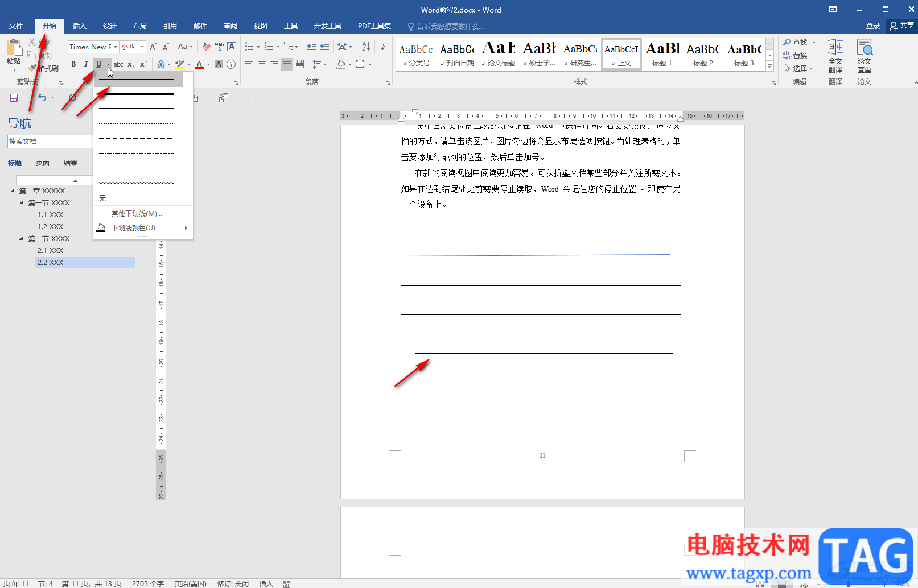Apply red Font Color button

coord(199,64)
